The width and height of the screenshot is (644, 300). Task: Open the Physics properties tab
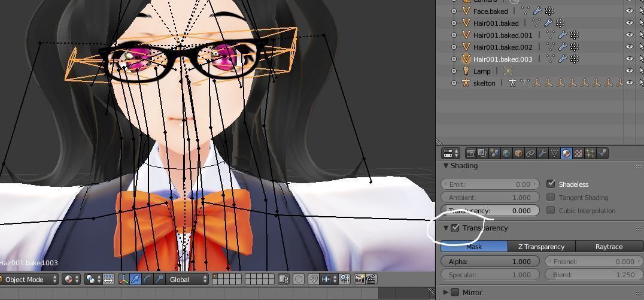(602, 153)
